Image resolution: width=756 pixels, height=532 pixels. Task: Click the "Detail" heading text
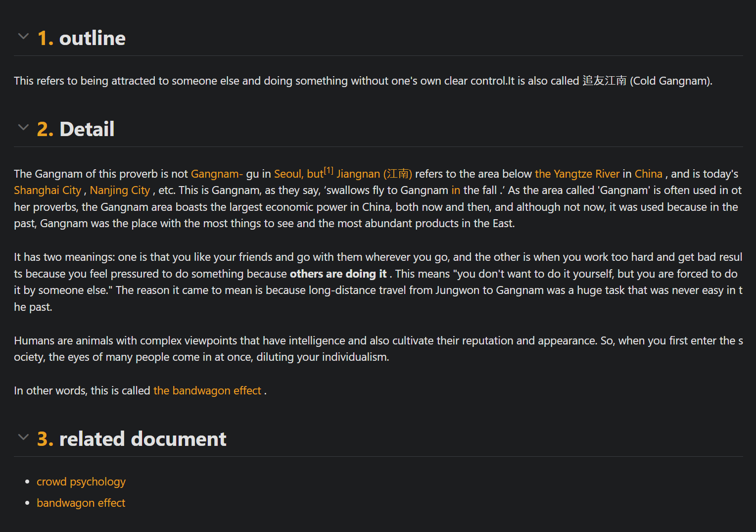click(87, 129)
